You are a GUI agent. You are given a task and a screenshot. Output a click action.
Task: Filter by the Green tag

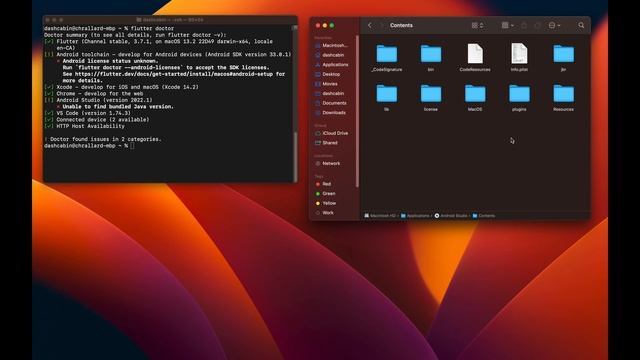tap(326, 193)
